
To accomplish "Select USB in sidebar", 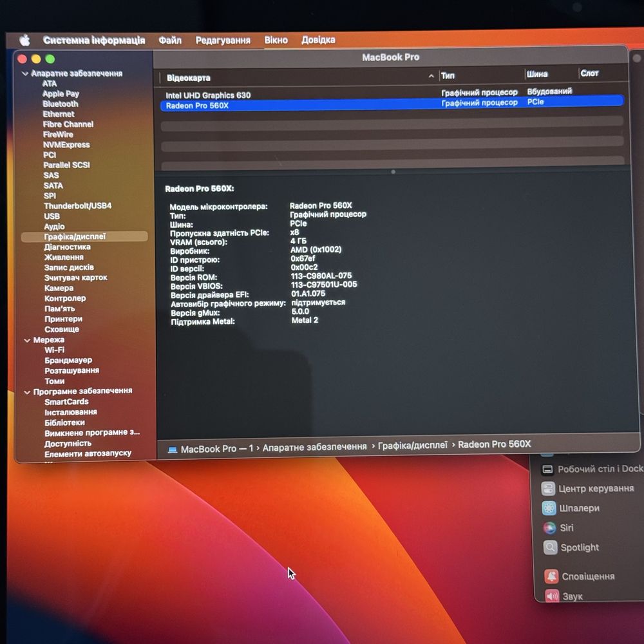I will [x=52, y=216].
